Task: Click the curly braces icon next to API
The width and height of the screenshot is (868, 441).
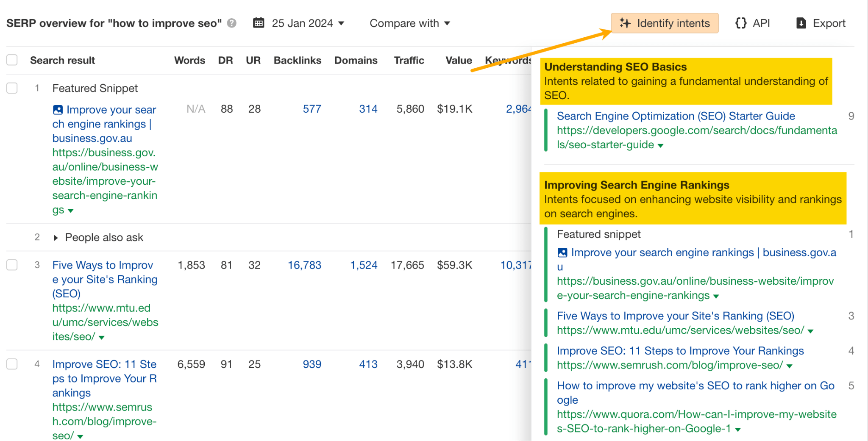Action: pyautogui.click(x=740, y=23)
